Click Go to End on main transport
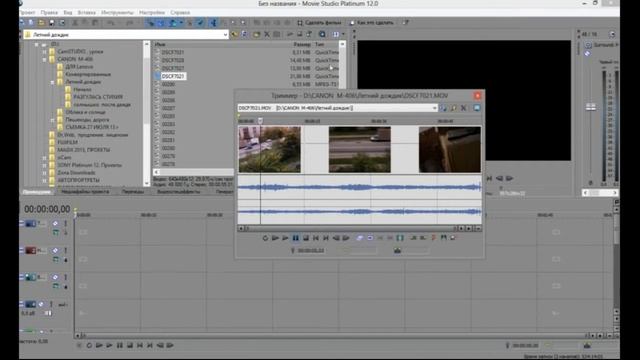This screenshot has height=360, width=640. click(x=150, y=345)
